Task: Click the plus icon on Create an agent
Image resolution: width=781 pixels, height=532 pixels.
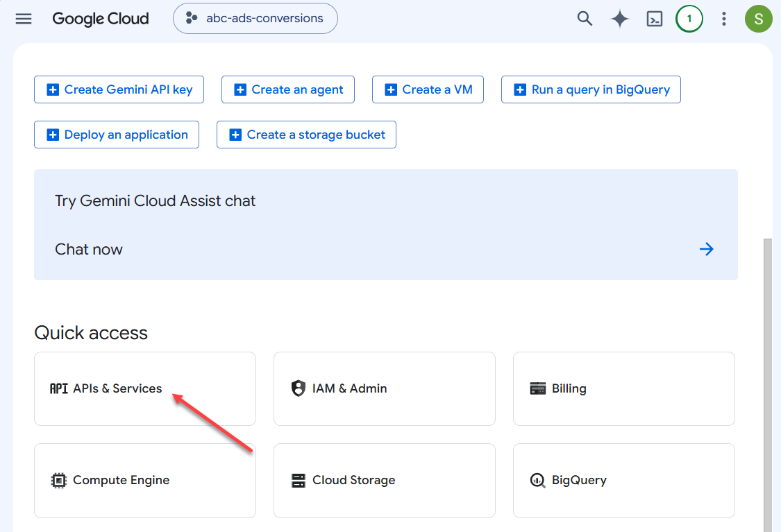Action: coord(240,89)
